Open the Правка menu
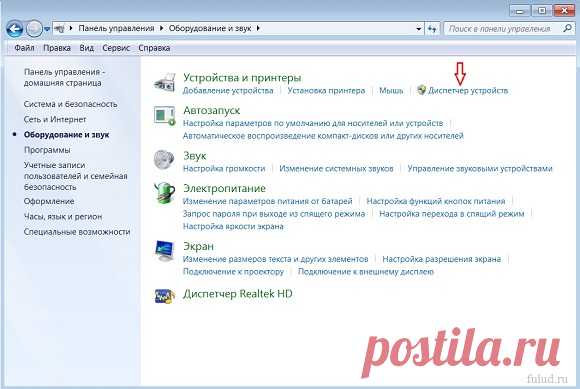The height and width of the screenshot is (389, 580). [57, 48]
